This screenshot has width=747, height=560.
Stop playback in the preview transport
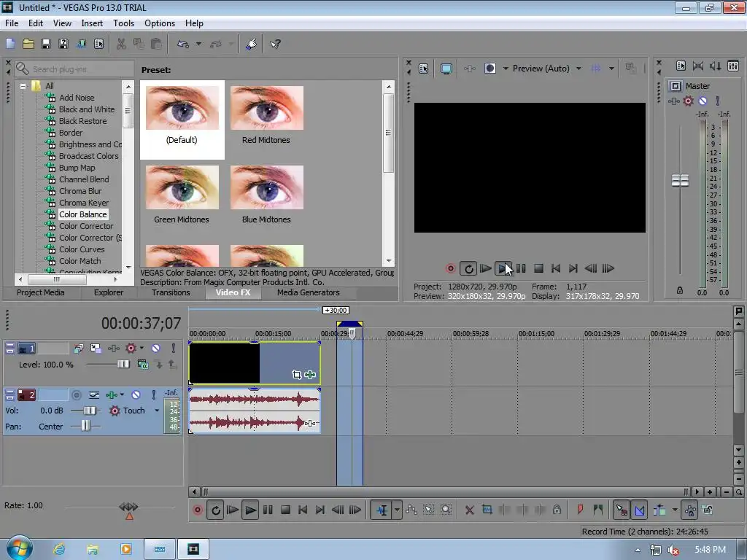(x=538, y=268)
